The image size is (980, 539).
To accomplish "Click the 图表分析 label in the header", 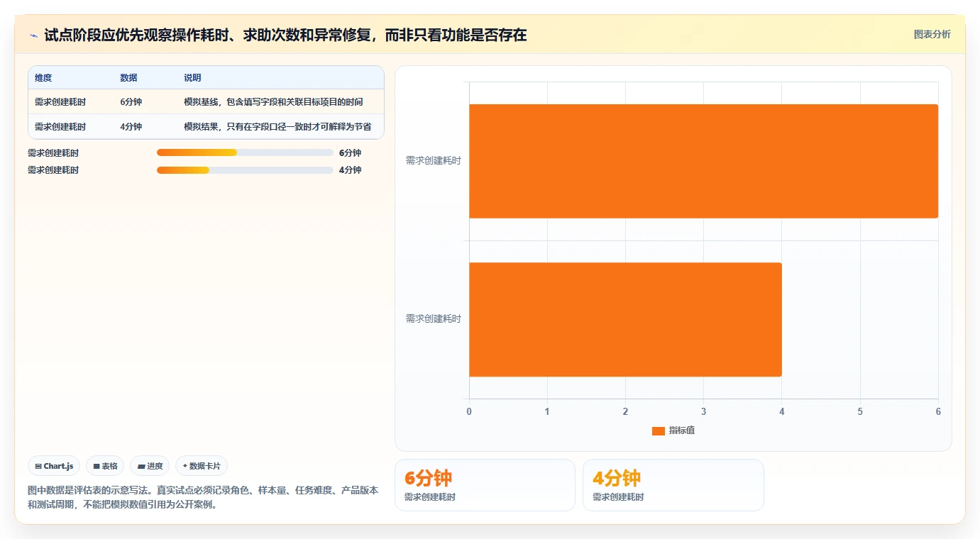I will (932, 35).
